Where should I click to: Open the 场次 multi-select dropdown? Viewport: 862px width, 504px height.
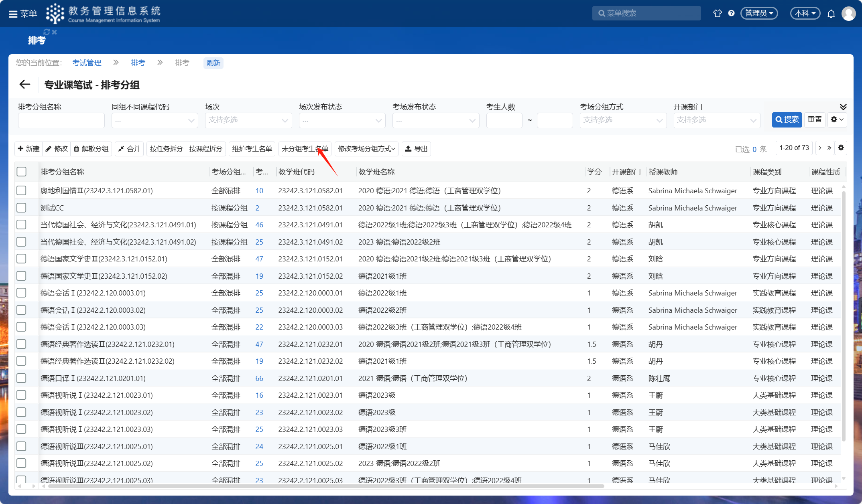pos(248,120)
